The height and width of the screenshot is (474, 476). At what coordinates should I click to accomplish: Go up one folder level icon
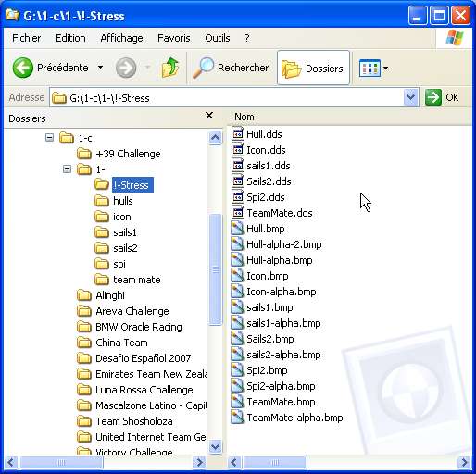point(170,68)
